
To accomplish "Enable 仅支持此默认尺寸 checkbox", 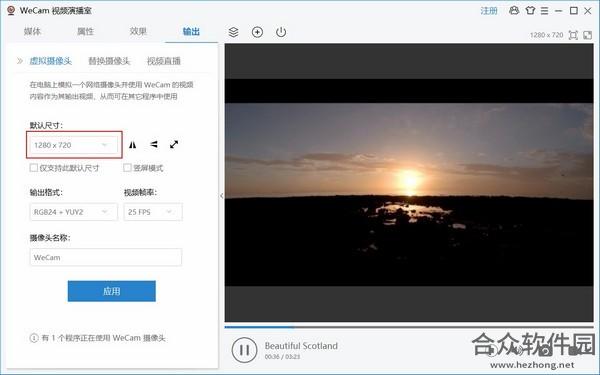I will pos(34,168).
